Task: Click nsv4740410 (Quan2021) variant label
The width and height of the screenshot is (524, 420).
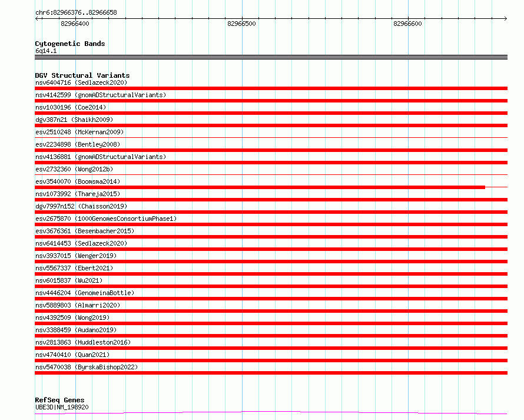Action: click(x=72, y=355)
